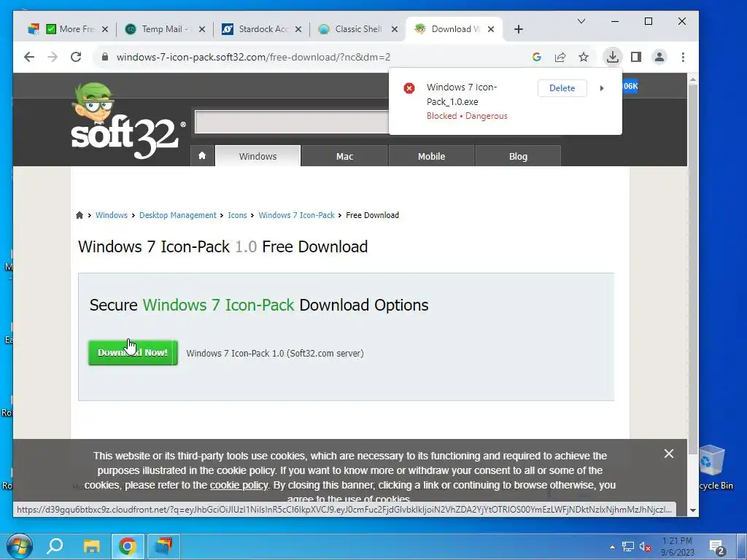Dismiss the cookie banner

[669, 454]
